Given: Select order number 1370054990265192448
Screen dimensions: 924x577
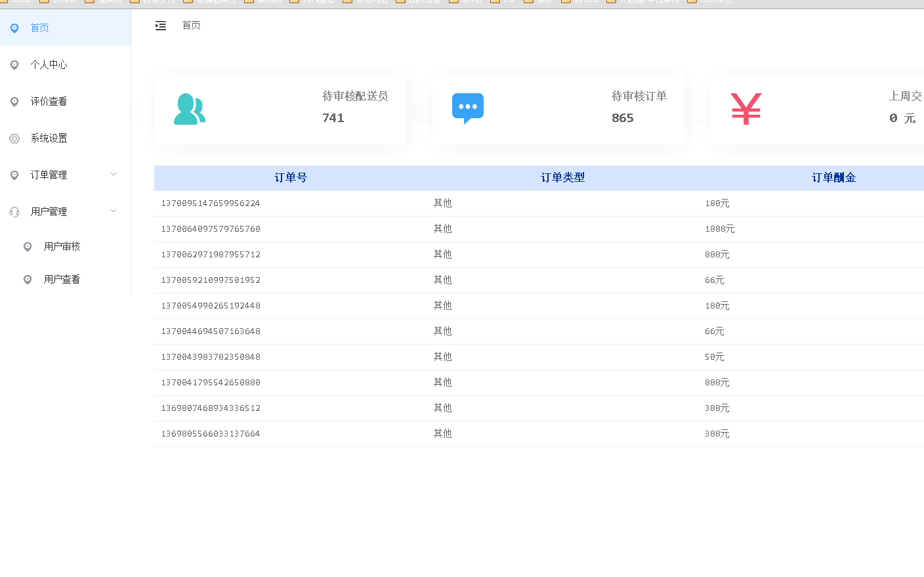Looking at the screenshot, I should click(x=211, y=306).
